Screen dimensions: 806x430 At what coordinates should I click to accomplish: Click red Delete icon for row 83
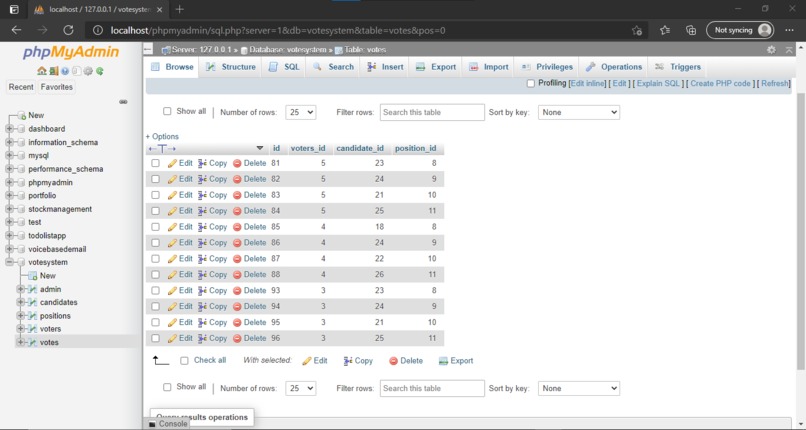[237, 195]
